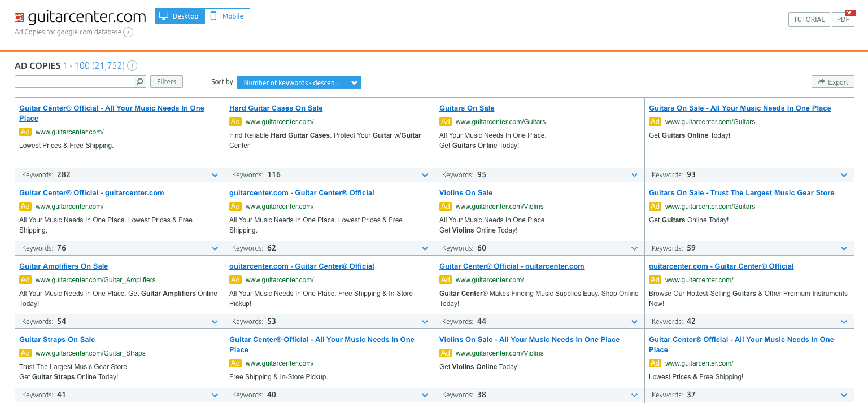This screenshot has width=868, height=403.
Task: Expand keywords list showing 62
Action: (x=425, y=248)
